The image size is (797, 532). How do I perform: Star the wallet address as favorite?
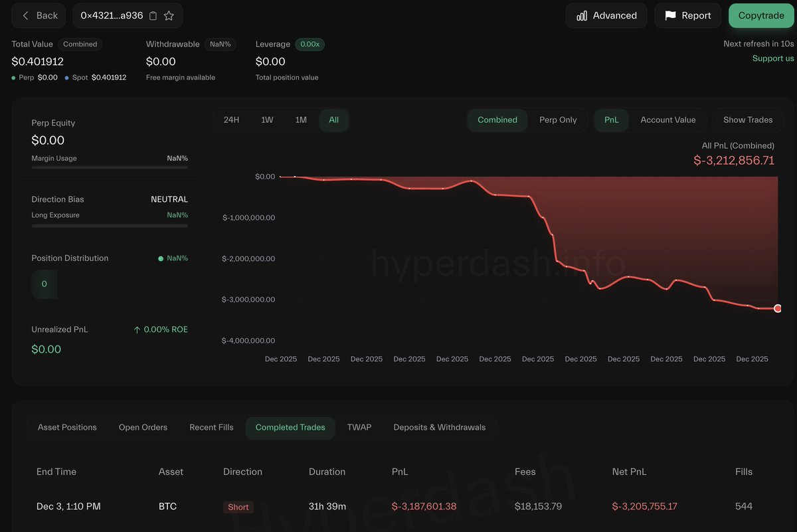169,16
